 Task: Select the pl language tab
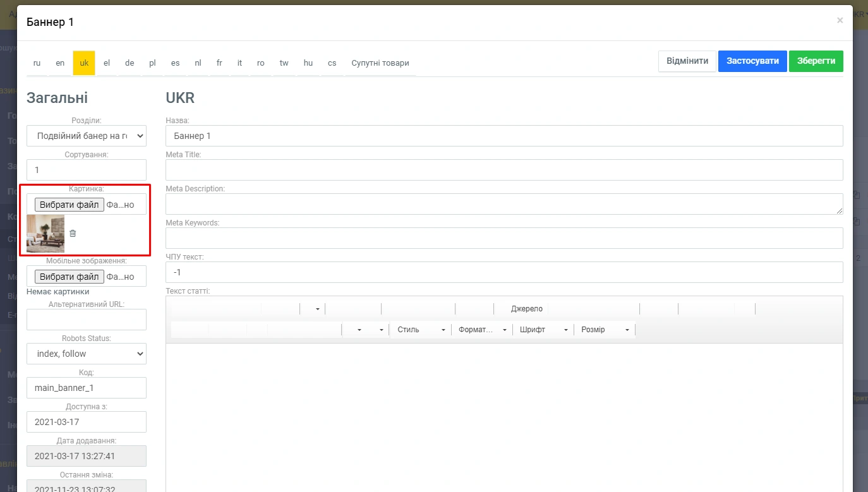tap(152, 63)
